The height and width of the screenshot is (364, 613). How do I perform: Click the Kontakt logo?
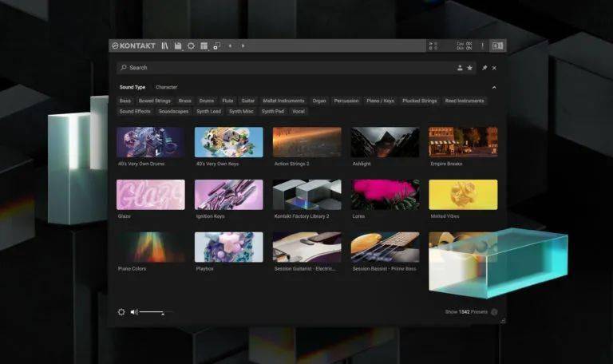[x=134, y=45]
